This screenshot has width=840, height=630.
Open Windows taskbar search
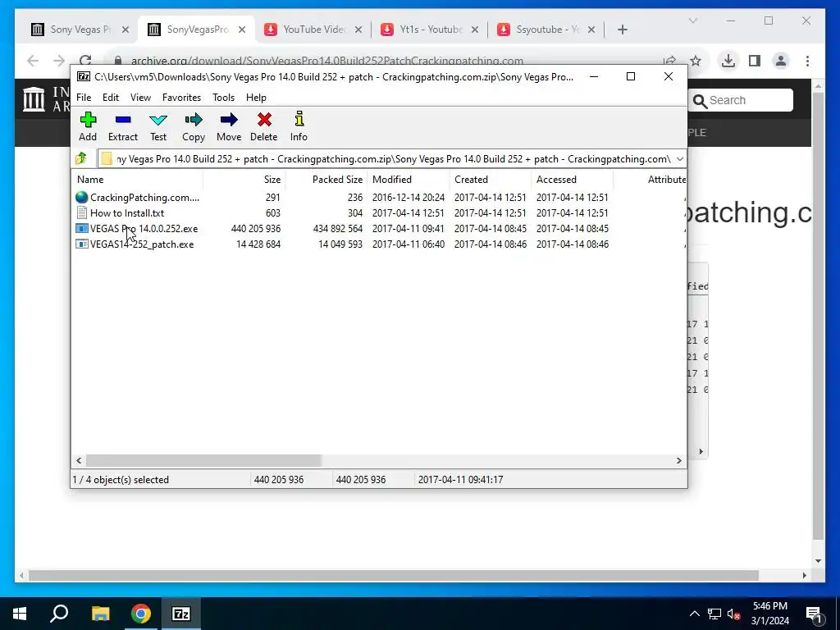point(59,614)
